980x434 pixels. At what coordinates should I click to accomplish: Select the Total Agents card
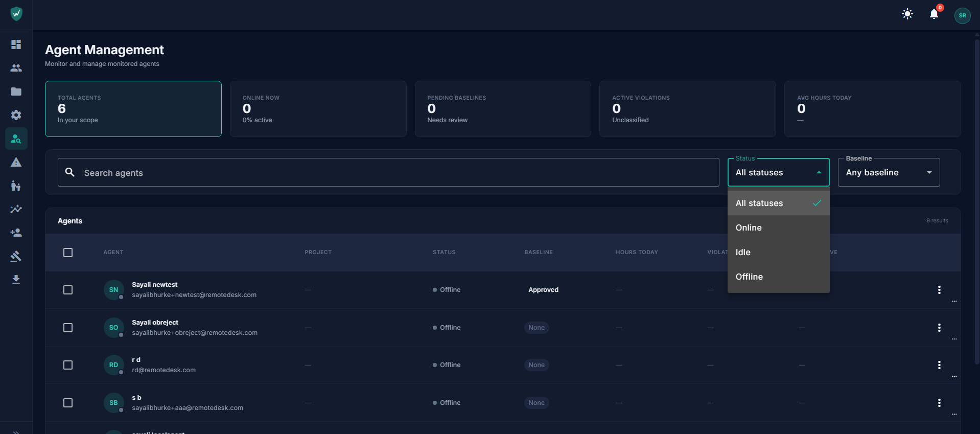[x=133, y=109]
